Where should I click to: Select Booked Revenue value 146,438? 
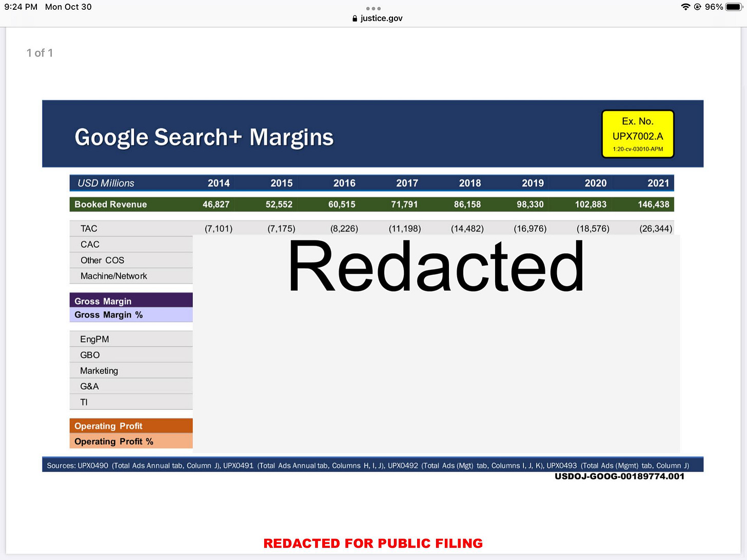[x=654, y=204]
